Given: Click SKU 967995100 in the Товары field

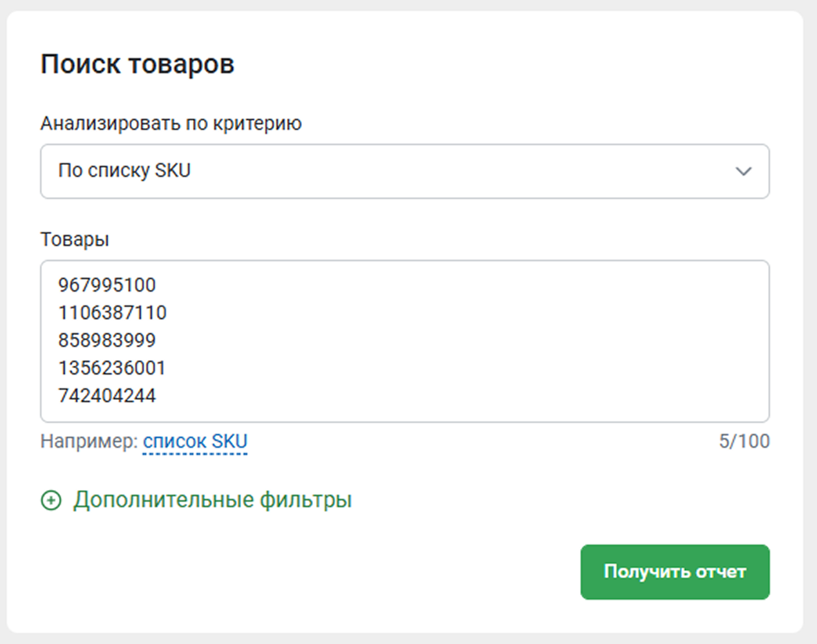Looking at the screenshot, I should point(107,285).
